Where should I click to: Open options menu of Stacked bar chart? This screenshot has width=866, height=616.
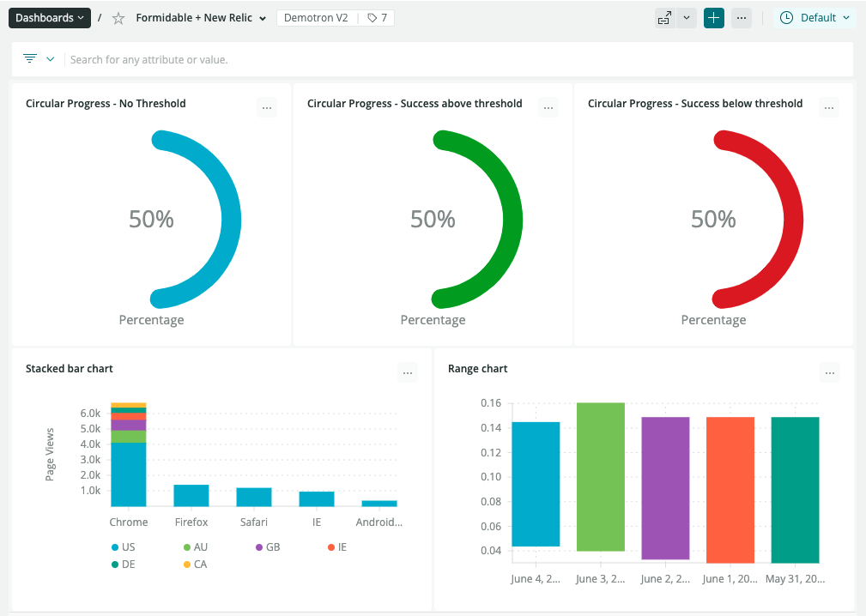pos(408,372)
